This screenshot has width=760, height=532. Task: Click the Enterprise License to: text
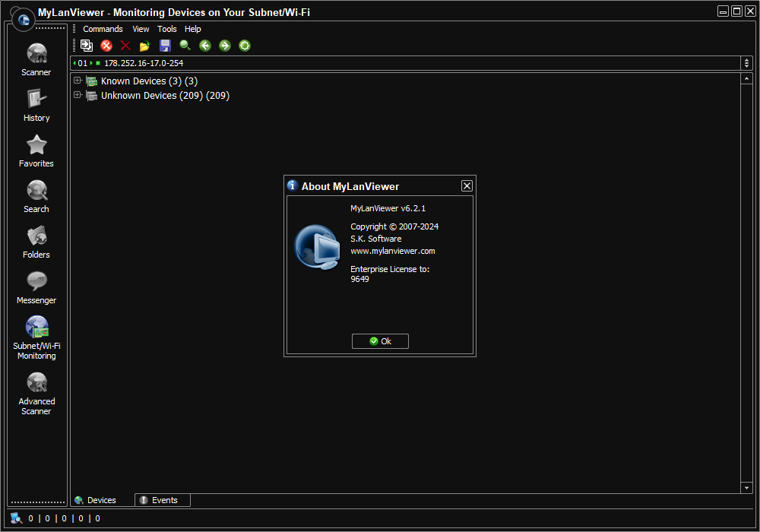click(x=390, y=269)
